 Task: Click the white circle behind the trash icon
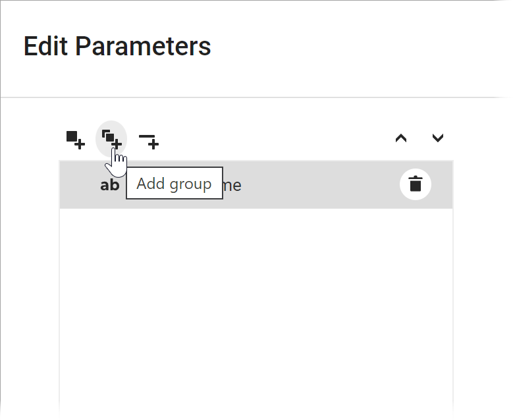[x=425, y=176]
